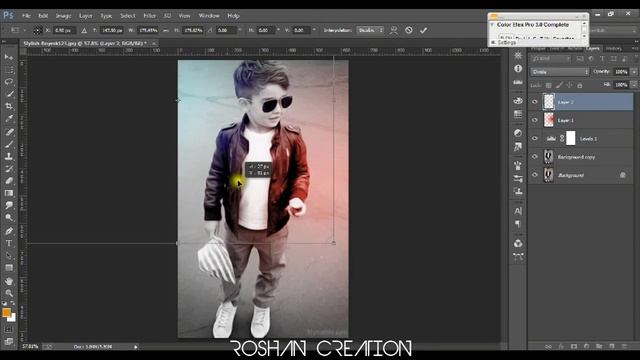Viewport: 640px width, 360px height.
Task: Open the Layer menu
Action: point(86,16)
